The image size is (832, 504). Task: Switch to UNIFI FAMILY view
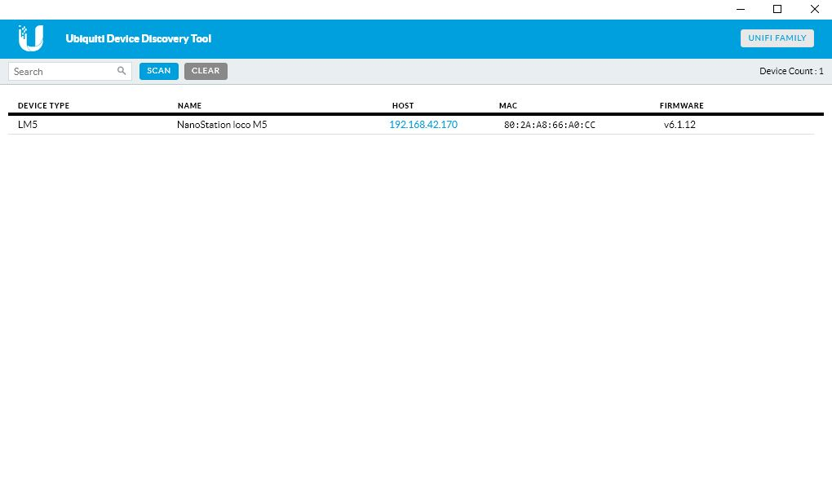[777, 38]
